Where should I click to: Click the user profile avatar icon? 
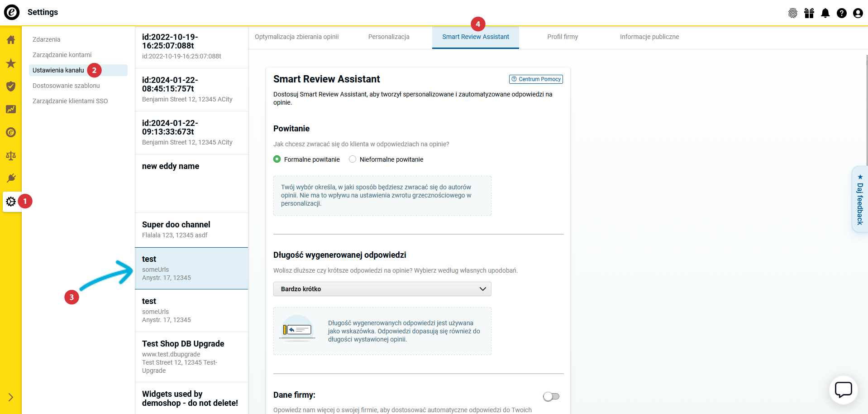[x=858, y=13]
